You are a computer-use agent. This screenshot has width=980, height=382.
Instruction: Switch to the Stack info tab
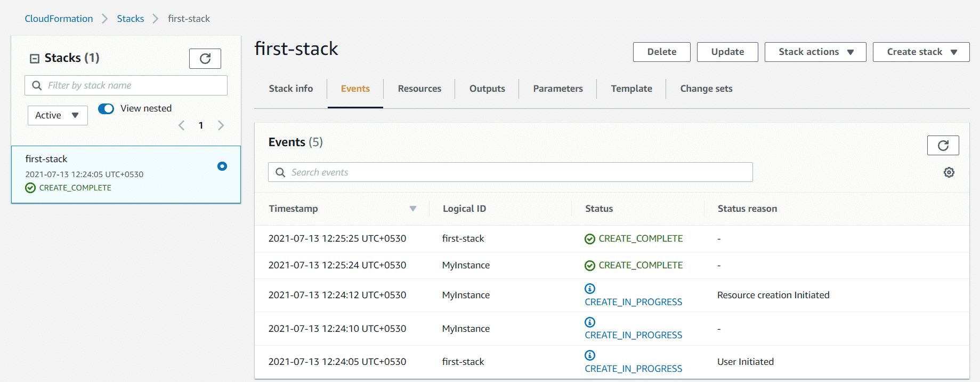(x=291, y=89)
